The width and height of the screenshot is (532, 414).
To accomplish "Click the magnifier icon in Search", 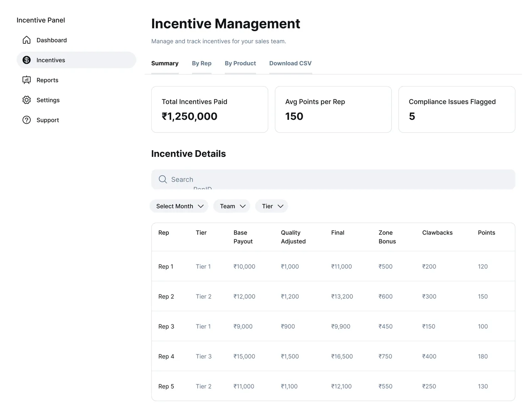I will [x=163, y=179].
